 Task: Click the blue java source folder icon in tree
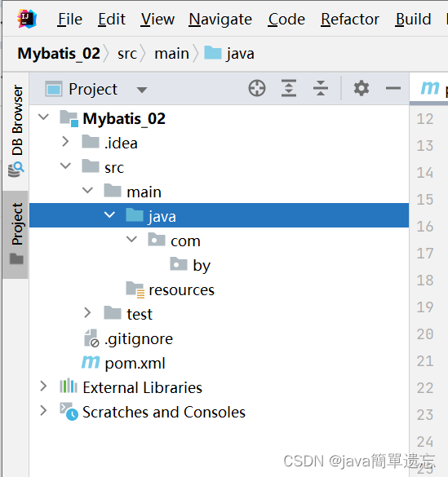pos(135,214)
